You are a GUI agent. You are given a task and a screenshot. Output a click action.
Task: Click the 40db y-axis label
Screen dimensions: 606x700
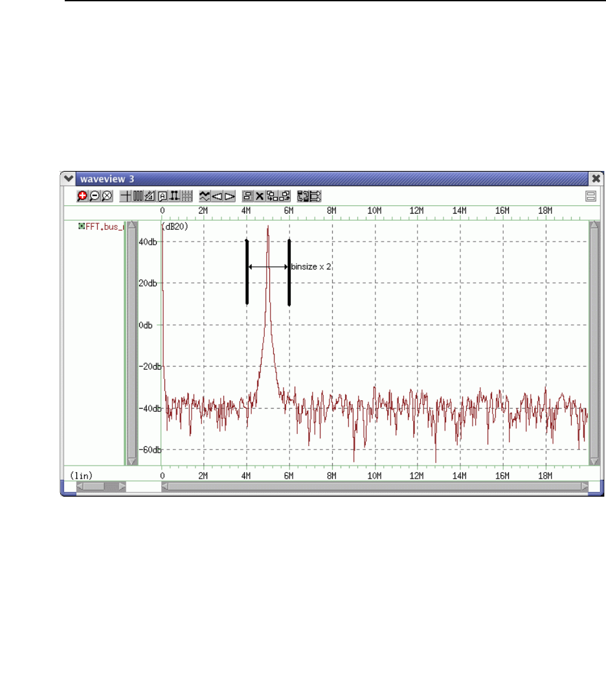tap(148, 242)
